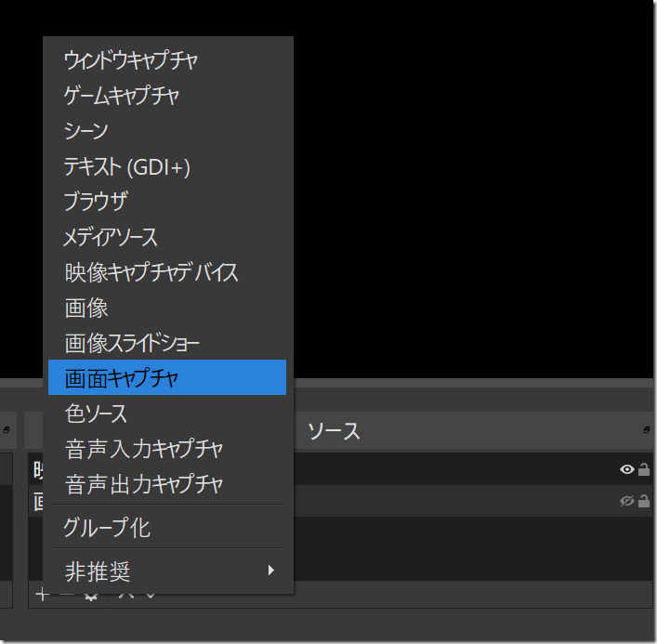Viewport: 657px width, 644px height.
Task: Expand the 非推奨 submenu
Action: [x=167, y=571]
